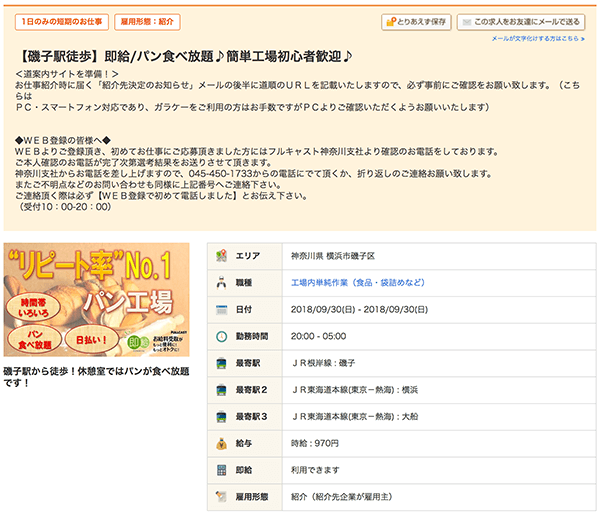The image size is (600, 515).
Task: Click the ＪＲ根岸線：磯子 value
Action: (x=323, y=363)
